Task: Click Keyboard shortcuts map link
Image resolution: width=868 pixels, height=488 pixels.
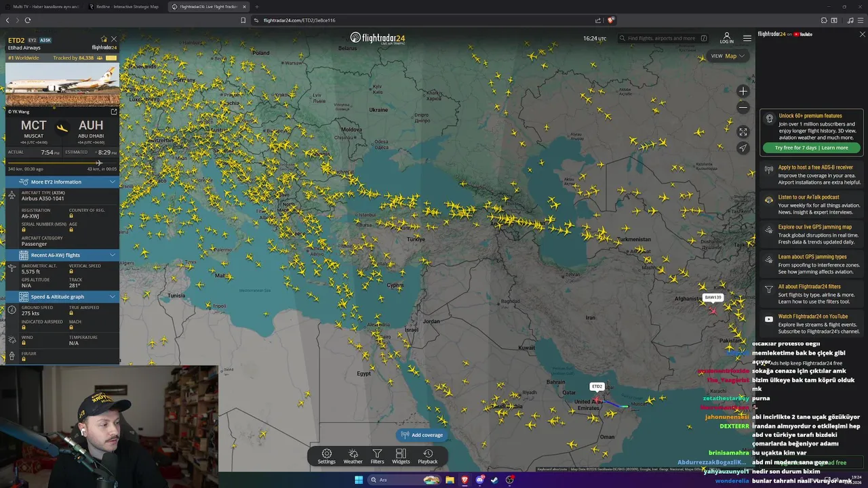Action: point(551,469)
